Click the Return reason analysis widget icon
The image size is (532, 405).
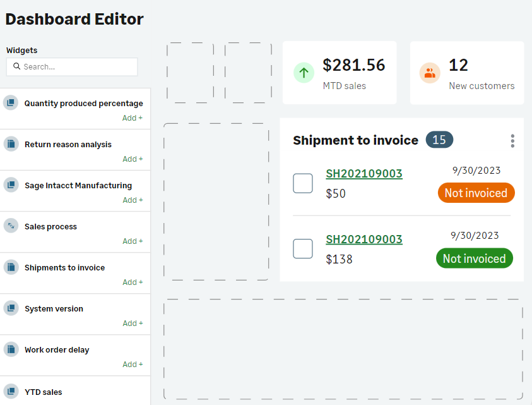coord(11,143)
